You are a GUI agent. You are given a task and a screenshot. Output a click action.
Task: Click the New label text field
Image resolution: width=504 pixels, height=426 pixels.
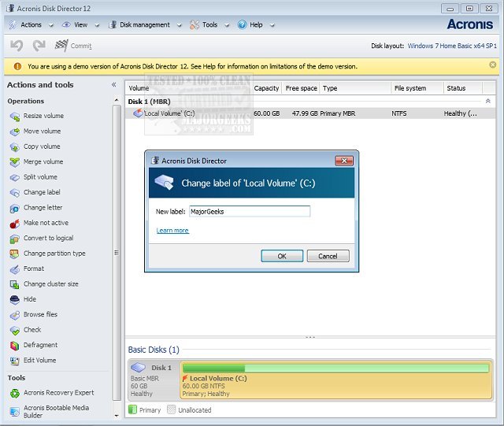pos(250,212)
